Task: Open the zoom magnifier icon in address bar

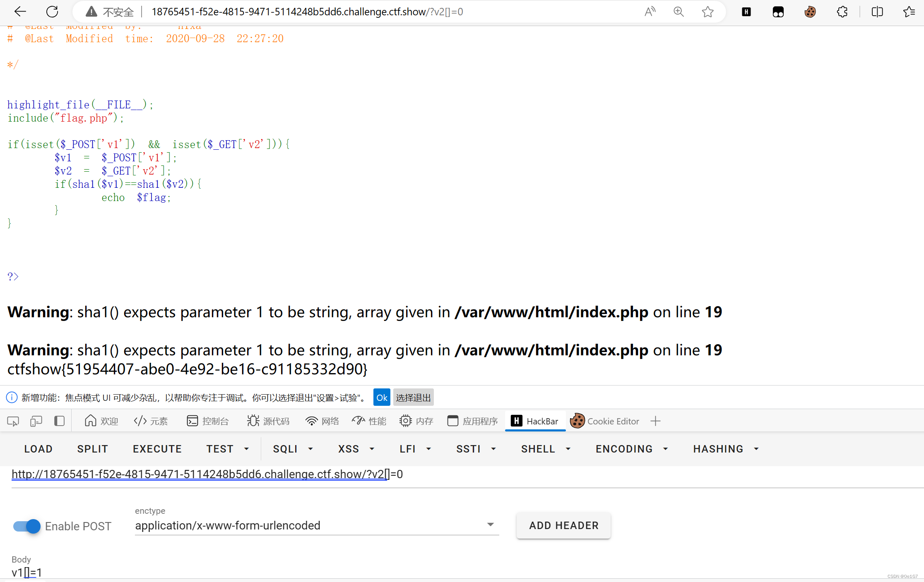Action: [x=679, y=12]
